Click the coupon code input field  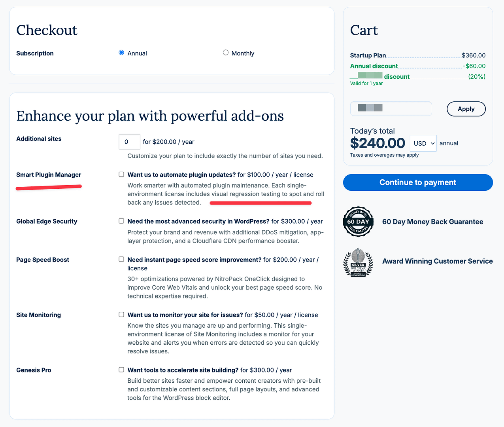tap(391, 108)
